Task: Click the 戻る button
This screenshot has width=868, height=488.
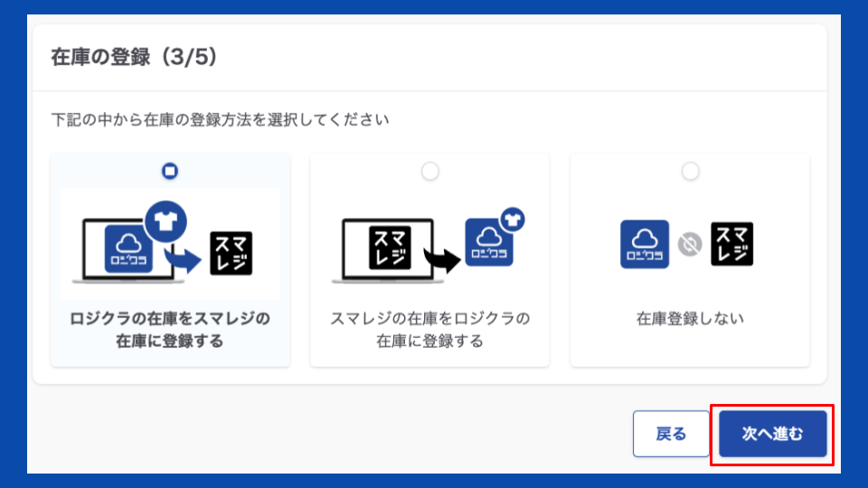Action: pyautogui.click(x=670, y=434)
